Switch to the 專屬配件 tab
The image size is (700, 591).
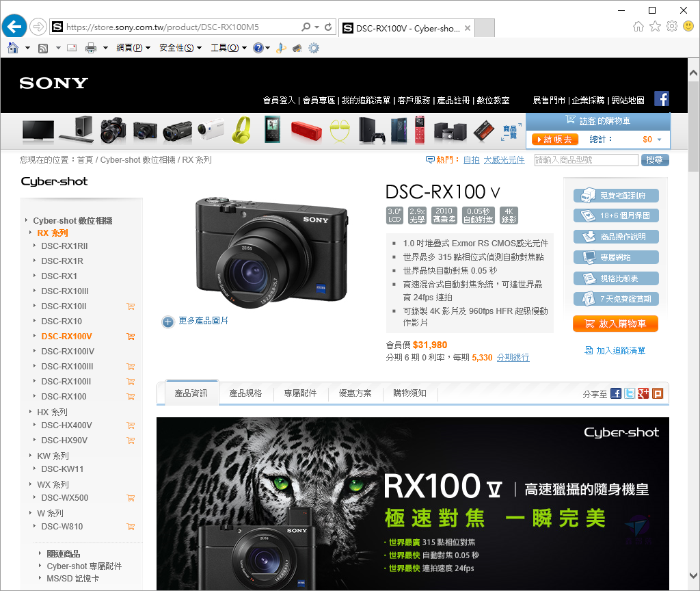point(301,393)
